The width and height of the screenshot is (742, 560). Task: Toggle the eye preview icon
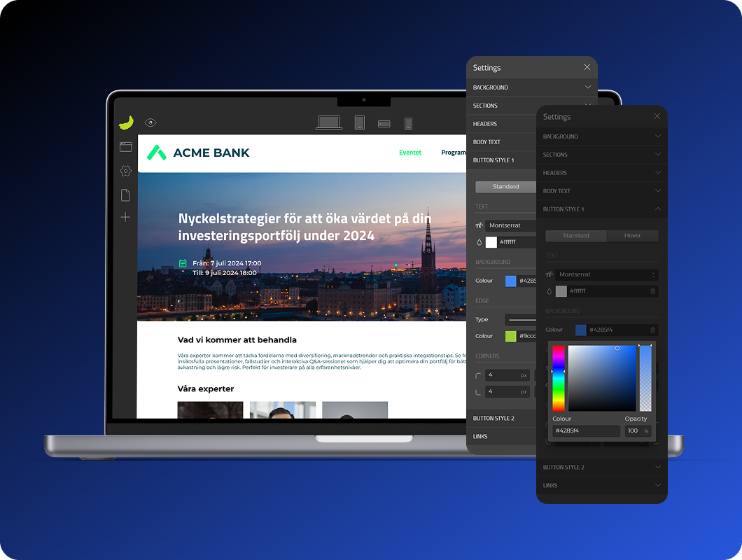(x=150, y=122)
